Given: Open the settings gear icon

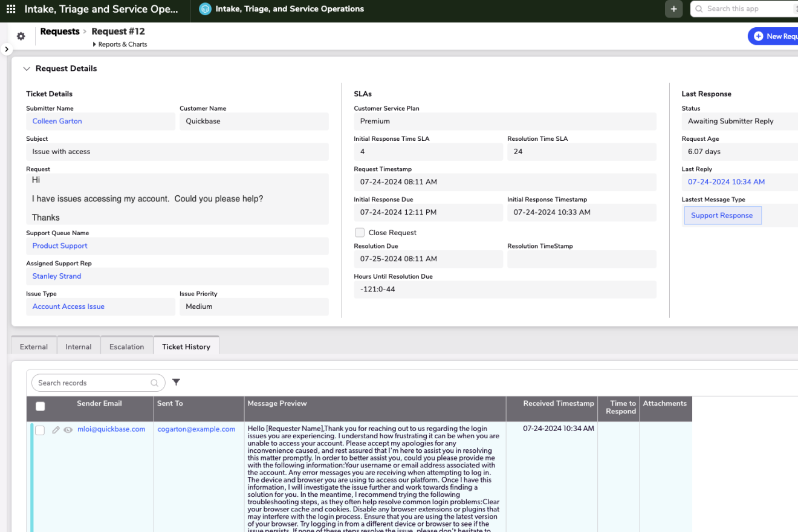Looking at the screenshot, I should pos(21,36).
